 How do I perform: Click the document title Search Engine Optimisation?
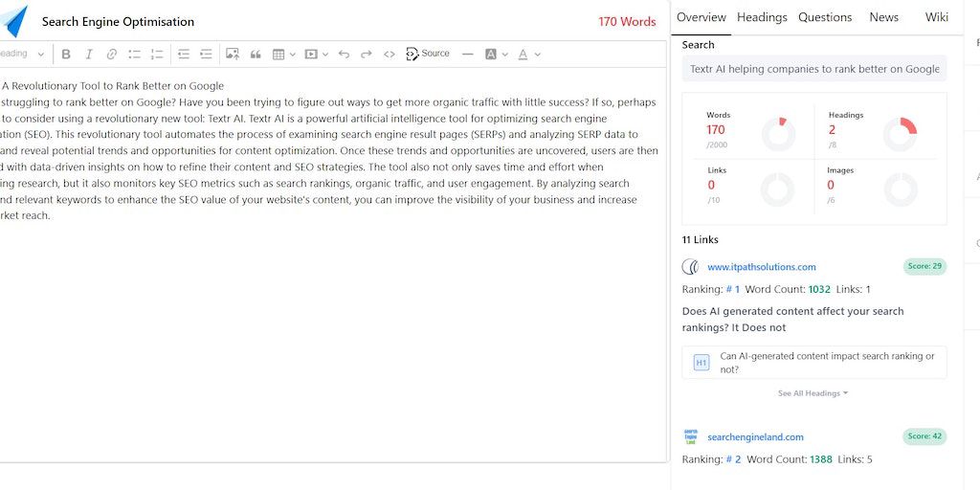pyautogui.click(x=118, y=22)
